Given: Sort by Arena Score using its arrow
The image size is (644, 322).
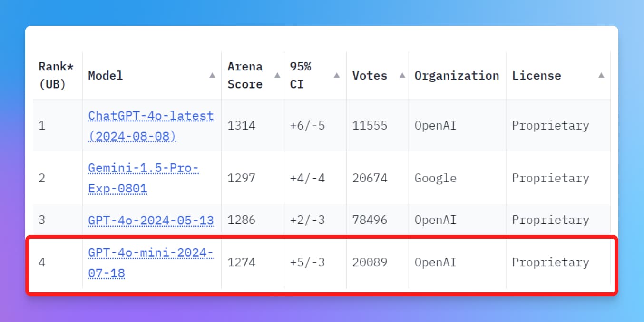Looking at the screenshot, I should tap(277, 75).
